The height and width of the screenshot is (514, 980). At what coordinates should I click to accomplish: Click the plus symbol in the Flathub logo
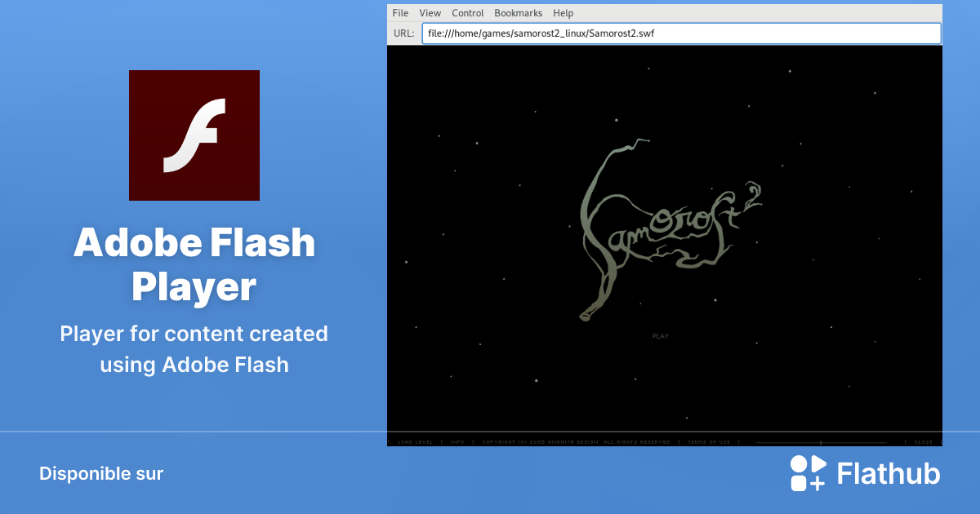[819, 485]
